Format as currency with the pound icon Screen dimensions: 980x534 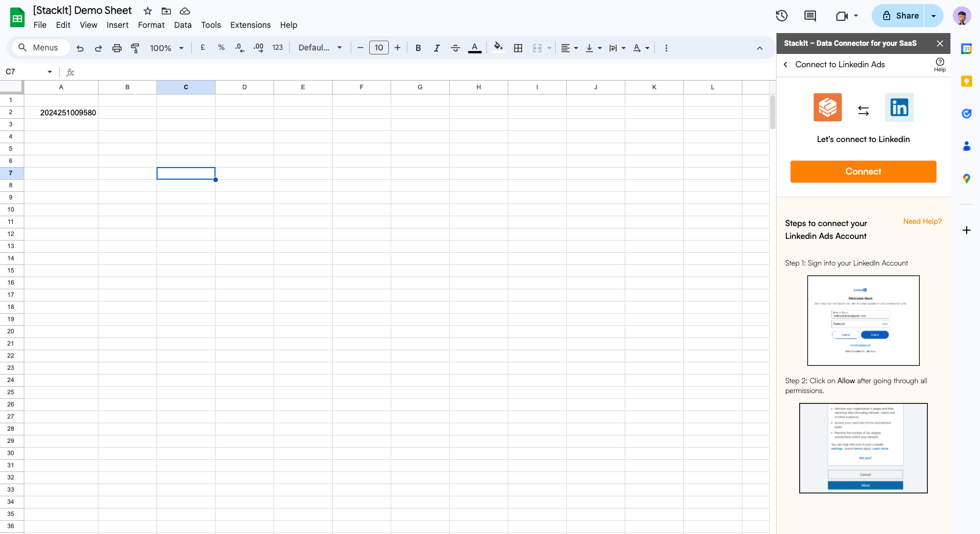pyautogui.click(x=203, y=48)
